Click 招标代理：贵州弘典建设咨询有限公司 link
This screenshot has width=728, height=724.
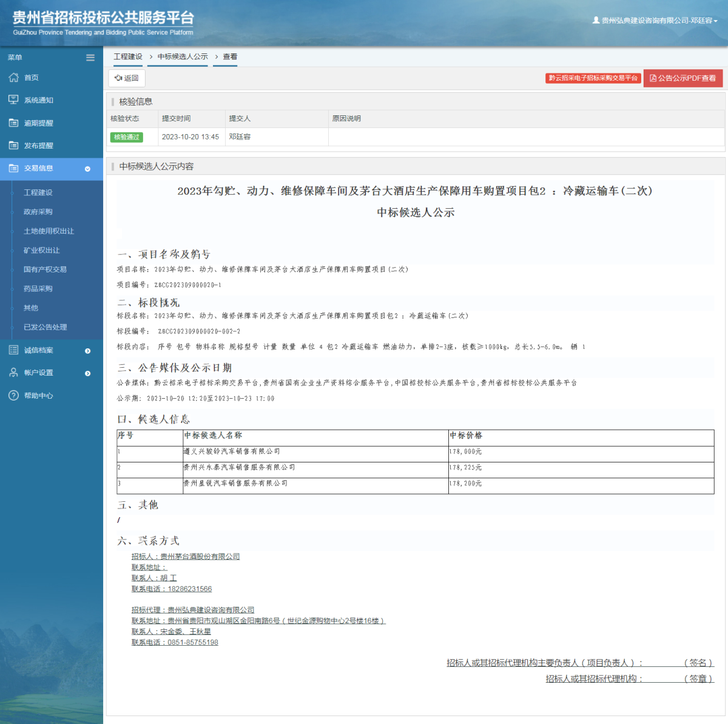[193, 610]
